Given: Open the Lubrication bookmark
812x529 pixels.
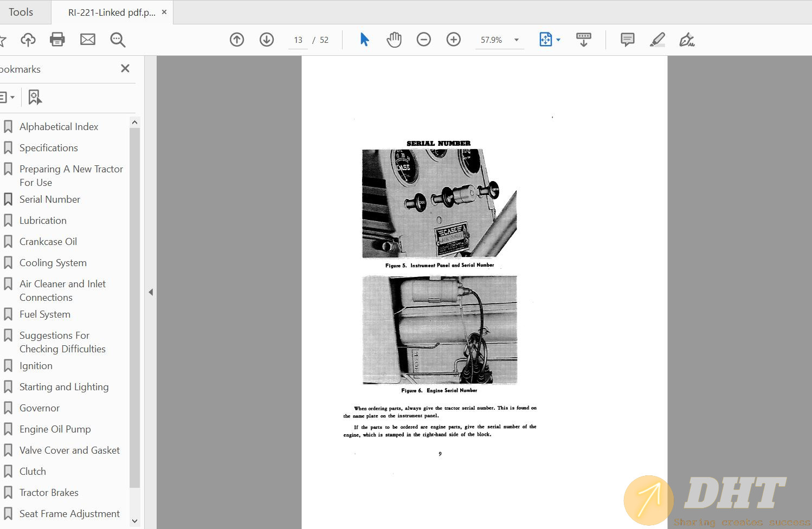Looking at the screenshot, I should click(x=43, y=221).
